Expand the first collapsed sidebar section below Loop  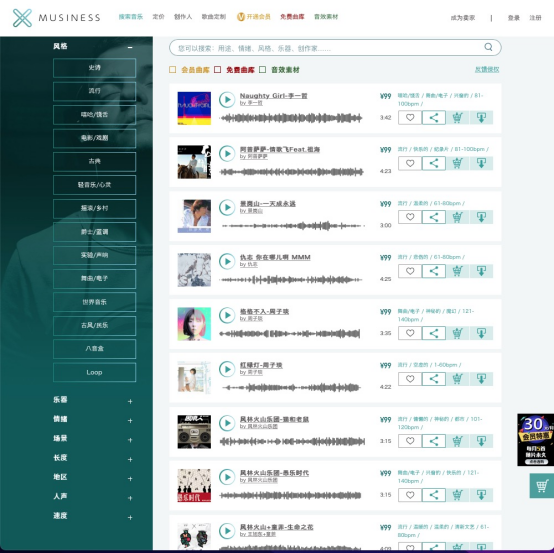point(130,401)
